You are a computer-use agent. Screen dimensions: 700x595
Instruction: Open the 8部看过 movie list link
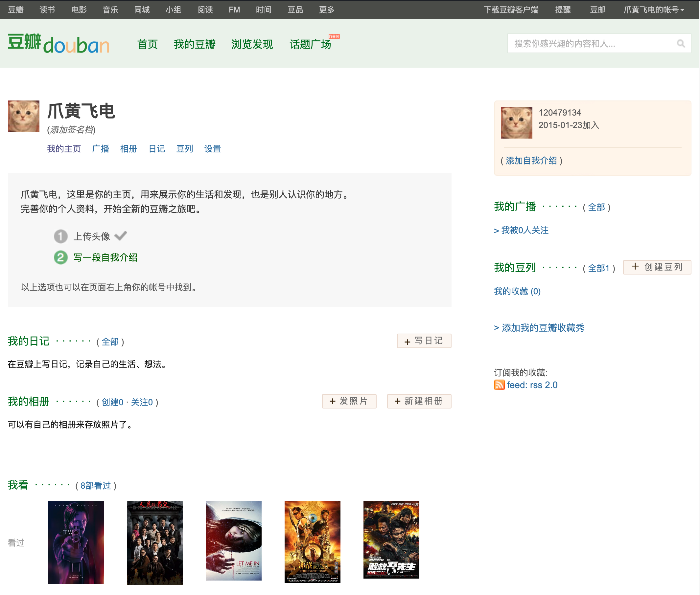(96, 486)
